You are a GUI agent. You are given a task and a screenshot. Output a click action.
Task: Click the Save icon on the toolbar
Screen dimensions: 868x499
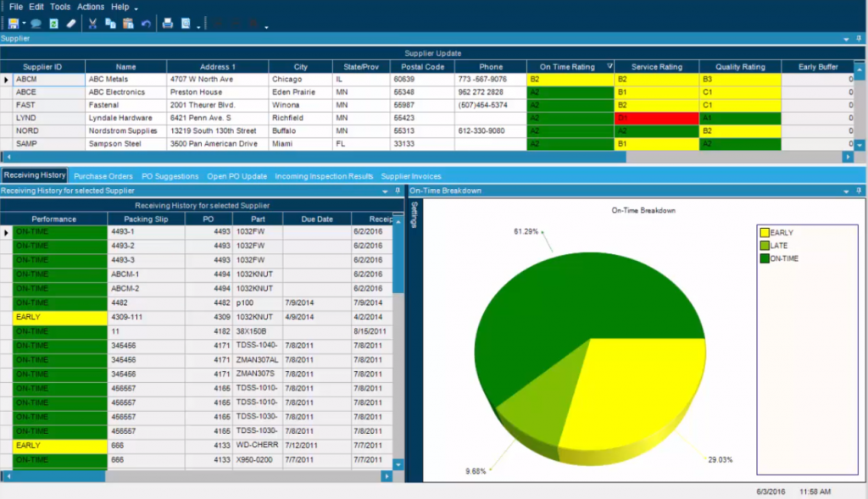coord(14,23)
